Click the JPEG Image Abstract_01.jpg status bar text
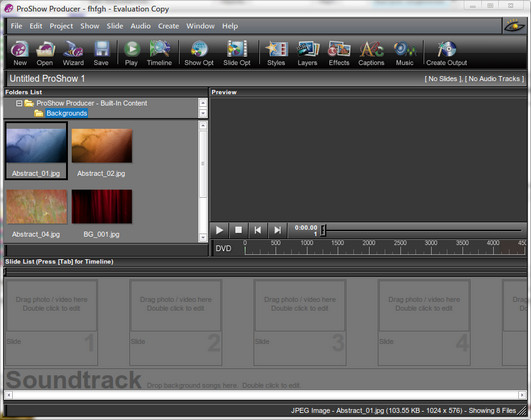The image size is (531, 420). pyautogui.click(x=403, y=411)
